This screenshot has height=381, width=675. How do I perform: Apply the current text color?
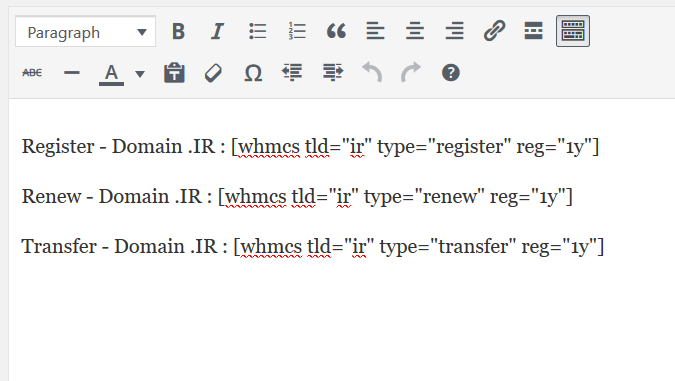tap(111, 73)
